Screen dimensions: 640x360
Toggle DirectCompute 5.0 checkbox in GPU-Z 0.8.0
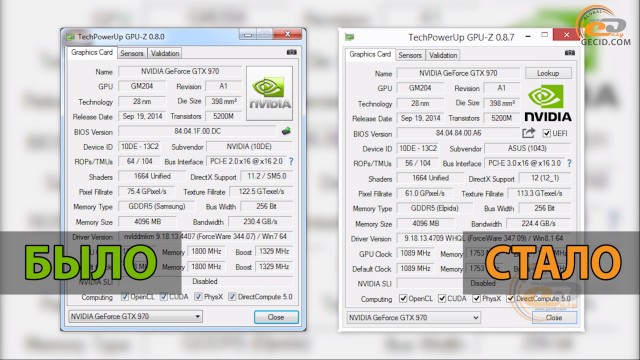pos(232,297)
